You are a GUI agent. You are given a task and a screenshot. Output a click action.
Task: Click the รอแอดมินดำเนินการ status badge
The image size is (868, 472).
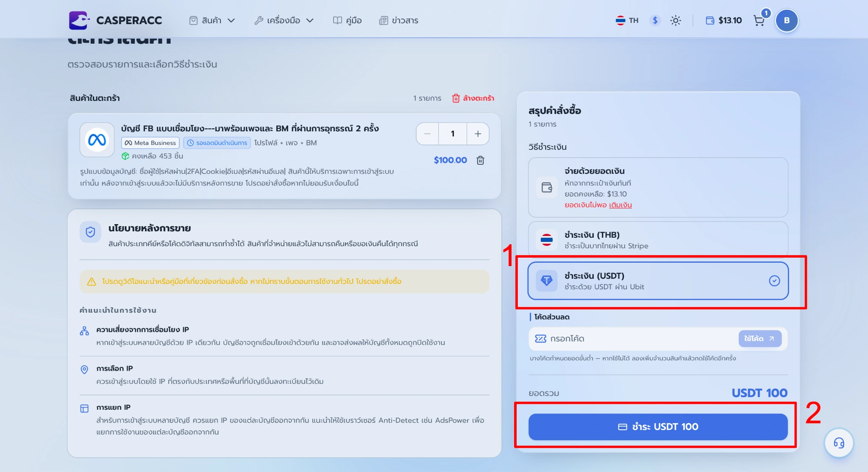217,143
